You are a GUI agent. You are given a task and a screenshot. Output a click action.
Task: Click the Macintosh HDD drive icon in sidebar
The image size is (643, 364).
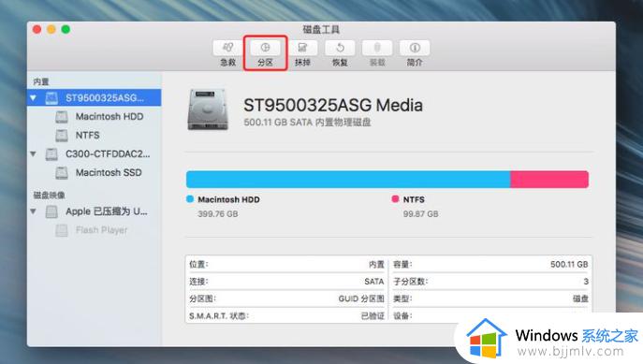click(x=62, y=117)
